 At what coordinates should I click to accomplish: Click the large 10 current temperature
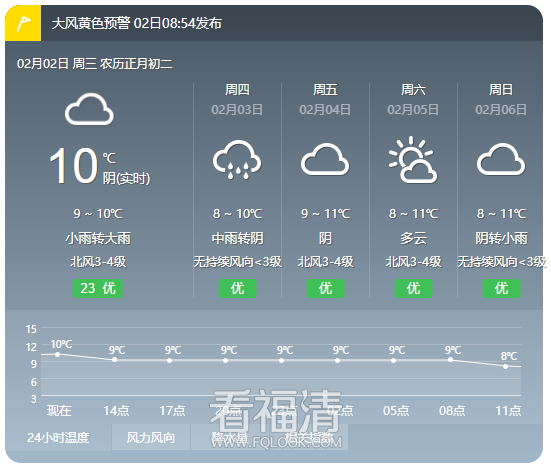pyautogui.click(x=73, y=165)
